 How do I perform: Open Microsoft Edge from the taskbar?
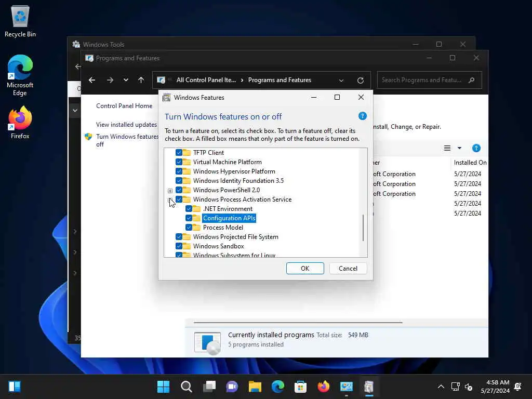coord(278,387)
